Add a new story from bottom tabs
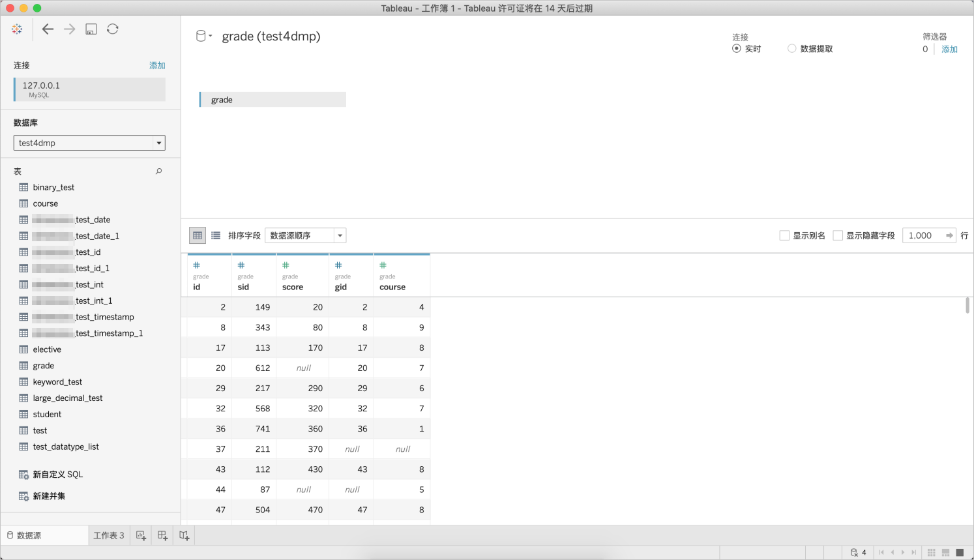The width and height of the screenshot is (974, 560). pyautogui.click(x=184, y=535)
